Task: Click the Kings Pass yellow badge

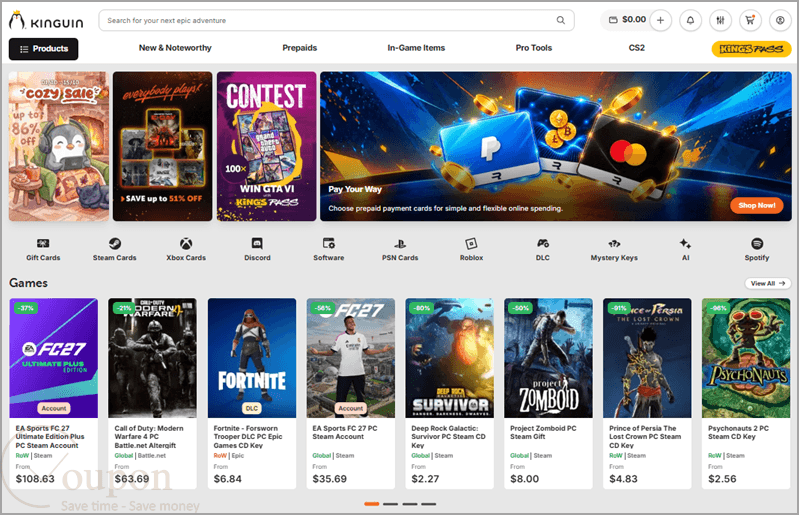Action: [751, 49]
